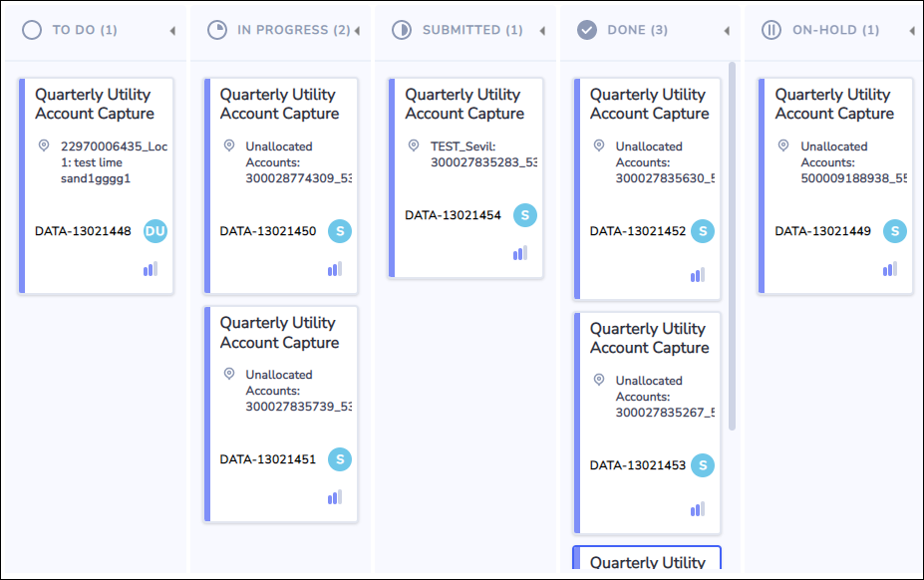The width and height of the screenshot is (924, 580).
Task: Click the S avatar on DATA-13021451 card
Action: 340,459
